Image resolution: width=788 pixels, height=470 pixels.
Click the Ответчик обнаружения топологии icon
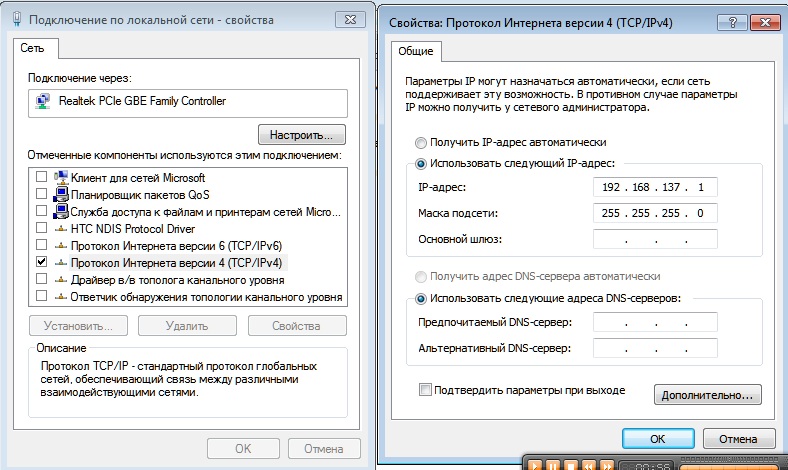(61, 297)
